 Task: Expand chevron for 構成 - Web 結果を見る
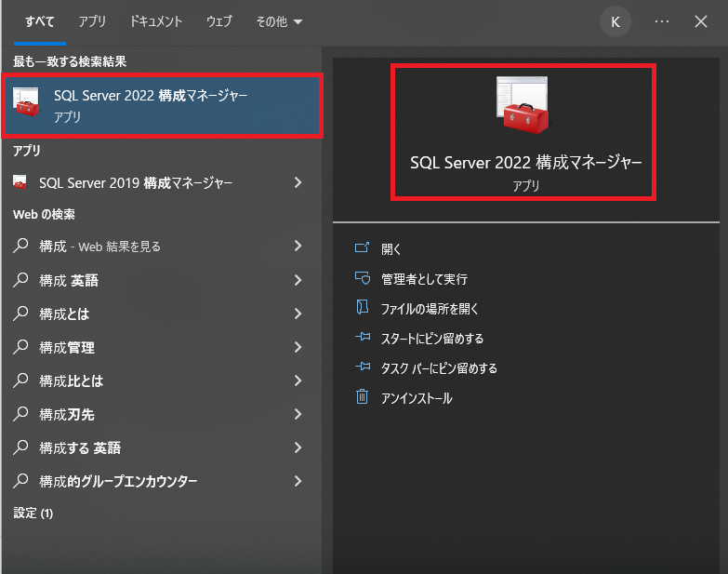click(x=298, y=246)
